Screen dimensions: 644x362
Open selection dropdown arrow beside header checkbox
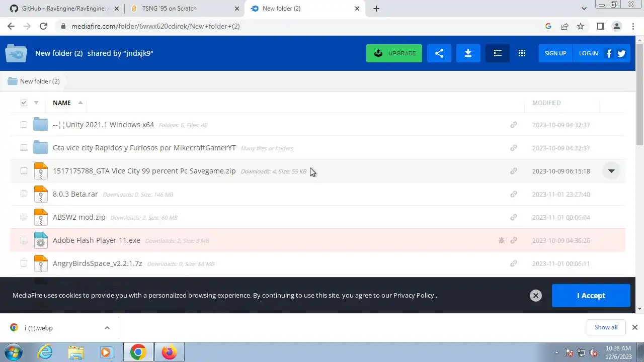(x=36, y=103)
